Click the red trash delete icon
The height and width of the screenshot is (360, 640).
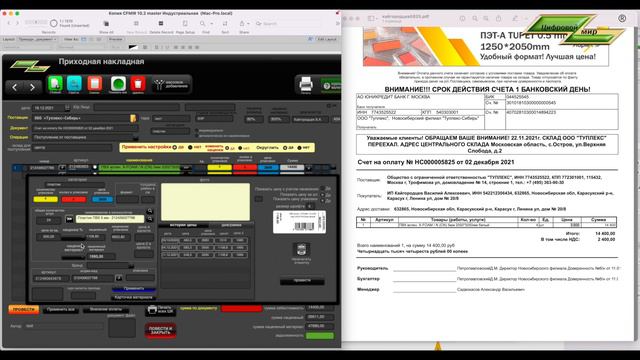(x=138, y=84)
